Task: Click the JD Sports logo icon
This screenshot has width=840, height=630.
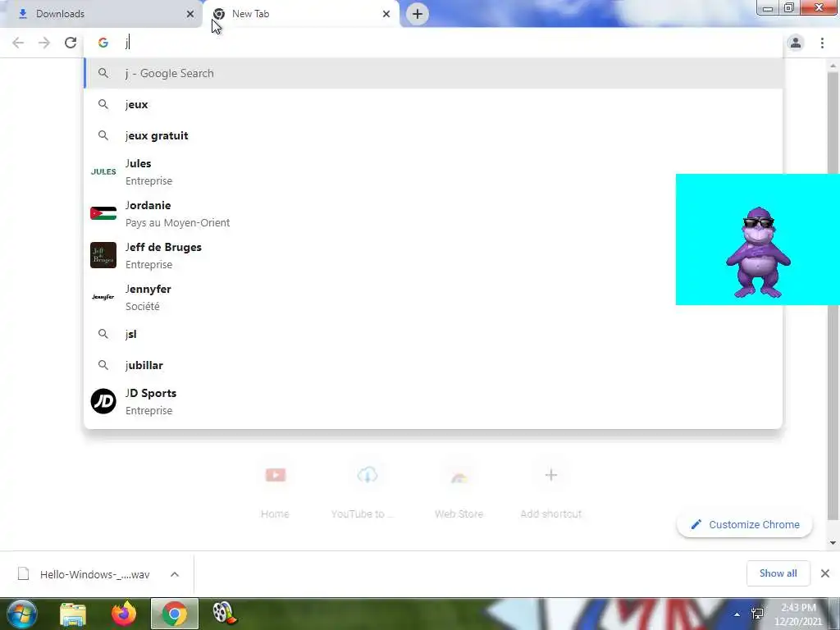Action: 103,401
